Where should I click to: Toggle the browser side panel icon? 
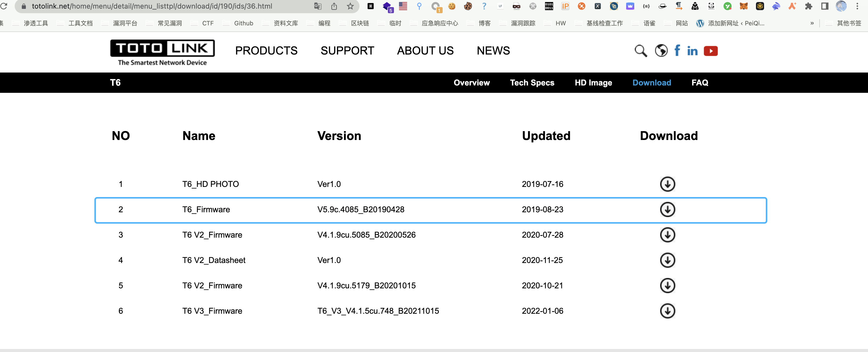pyautogui.click(x=825, y=6)
